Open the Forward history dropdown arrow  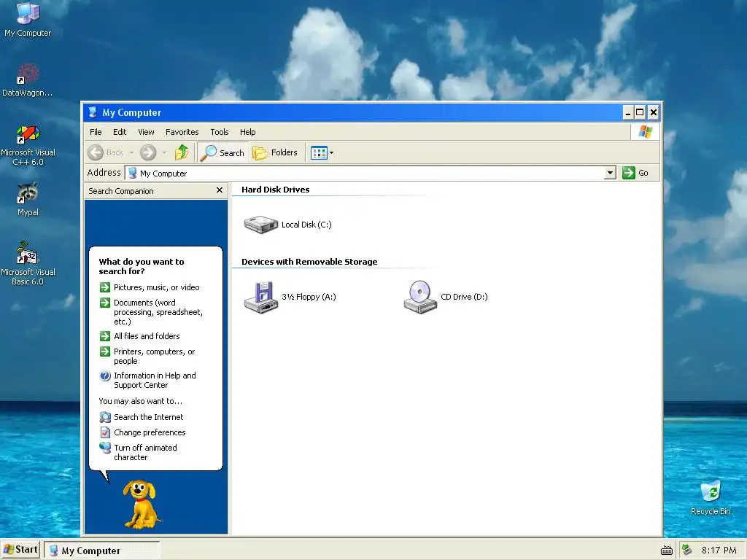pos(164,153)
